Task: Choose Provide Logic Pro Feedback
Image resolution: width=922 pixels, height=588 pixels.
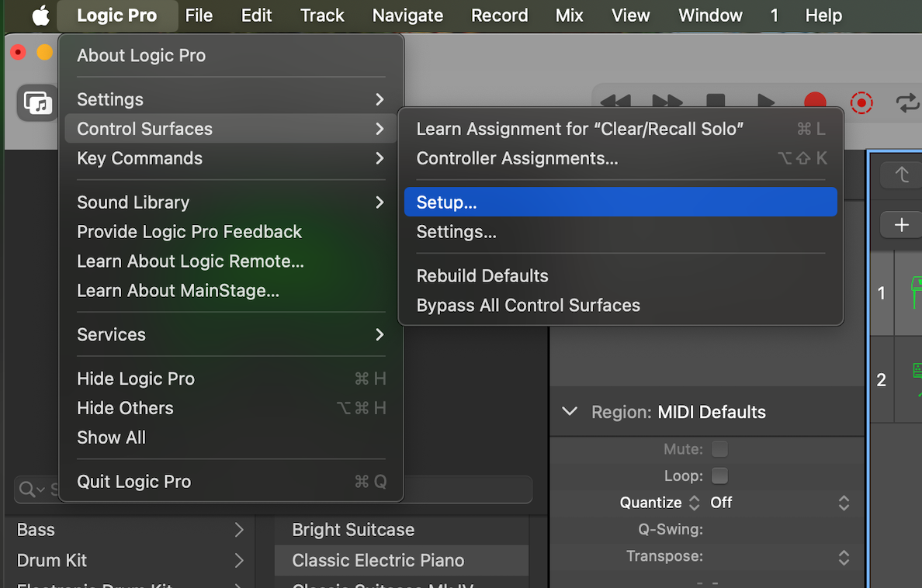Action: 231,232
